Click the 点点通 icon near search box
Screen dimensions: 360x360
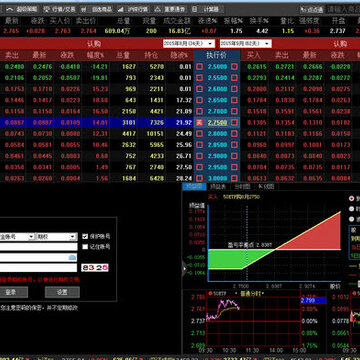point(303,10)
